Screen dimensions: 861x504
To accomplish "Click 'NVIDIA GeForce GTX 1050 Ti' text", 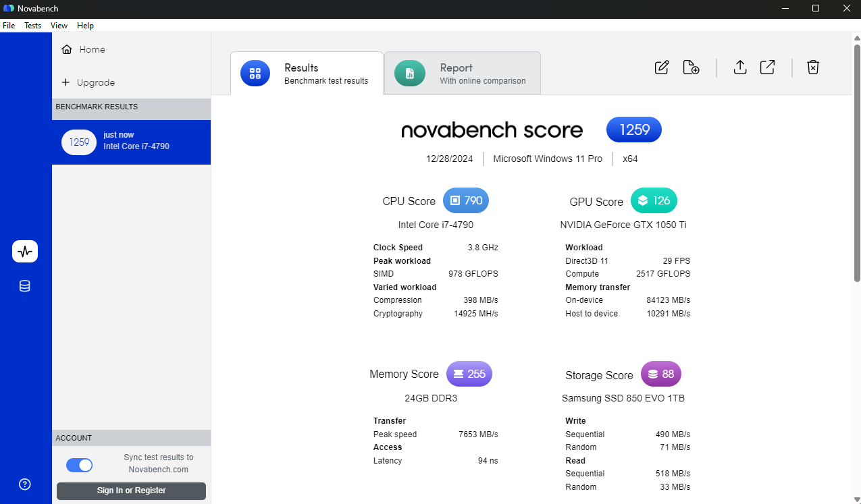I will (623, 225).
